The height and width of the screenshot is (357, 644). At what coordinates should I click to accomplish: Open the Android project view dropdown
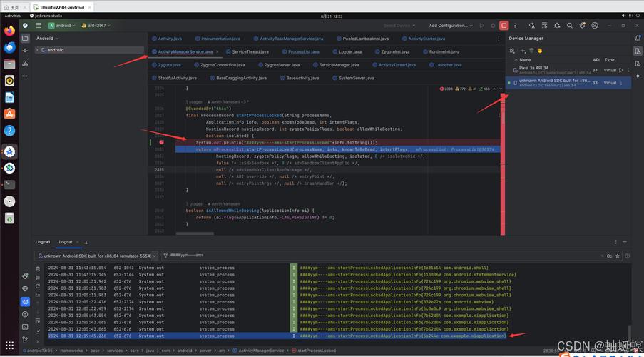(48, 39)
